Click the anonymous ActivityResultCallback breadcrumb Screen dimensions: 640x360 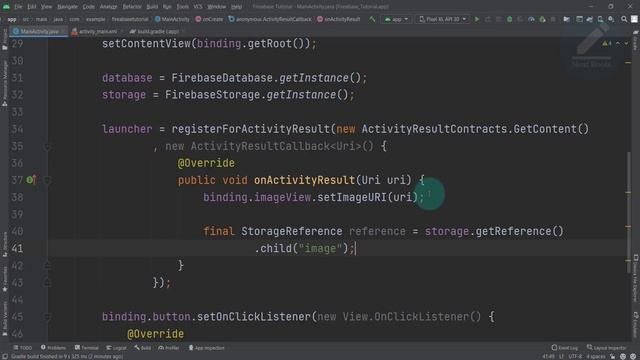(270, 19)
